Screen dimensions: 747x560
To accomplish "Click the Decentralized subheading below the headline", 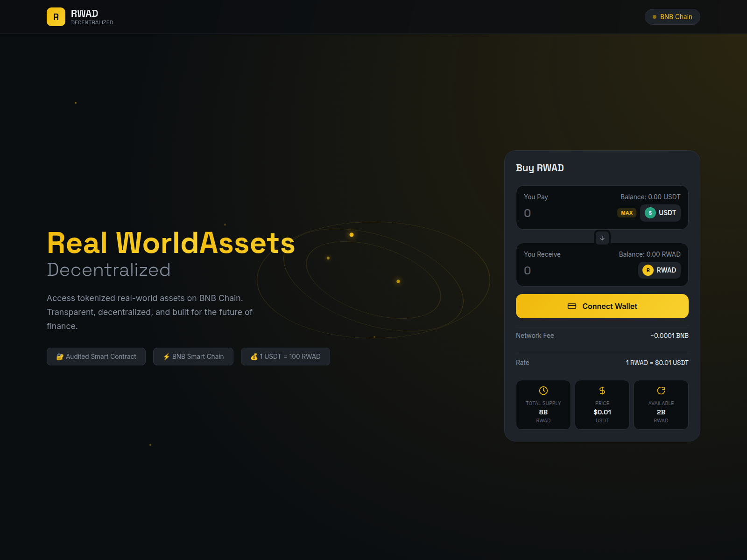I will (x=109, y=270).
